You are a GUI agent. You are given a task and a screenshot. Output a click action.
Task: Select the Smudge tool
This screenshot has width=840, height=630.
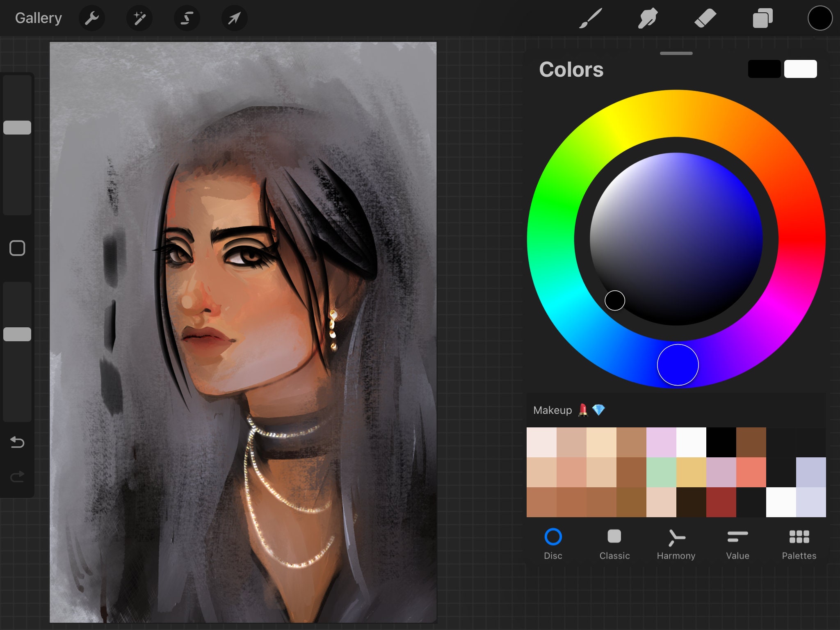[x=648, y=18]
